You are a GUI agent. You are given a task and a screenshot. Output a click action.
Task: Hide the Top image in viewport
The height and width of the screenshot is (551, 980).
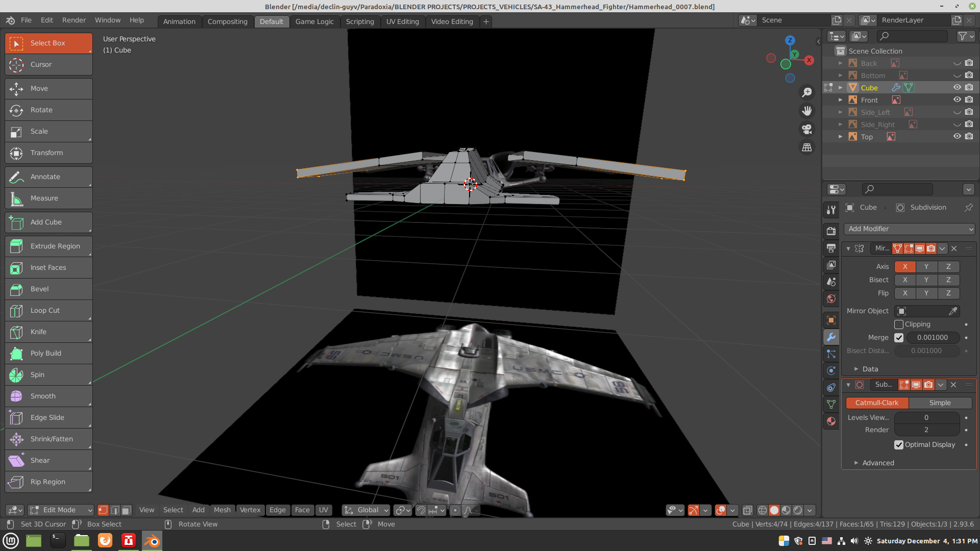(957, 137)
